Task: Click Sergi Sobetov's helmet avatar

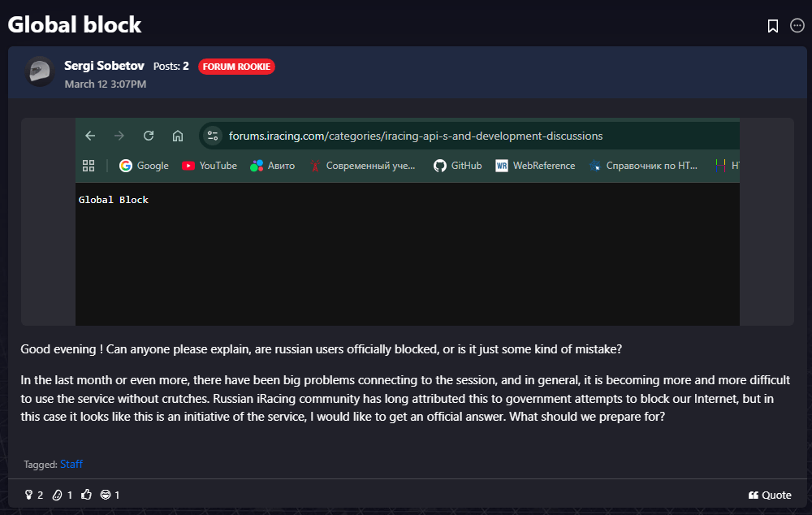Action: coord(39,72)
